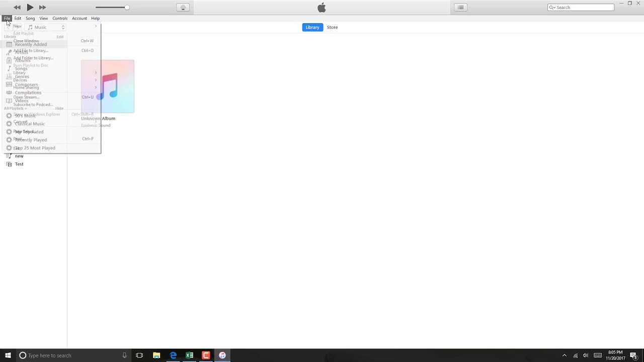Click the Cortana search box on taskbar
Screen dimensions: 644x362
point(73,355)
